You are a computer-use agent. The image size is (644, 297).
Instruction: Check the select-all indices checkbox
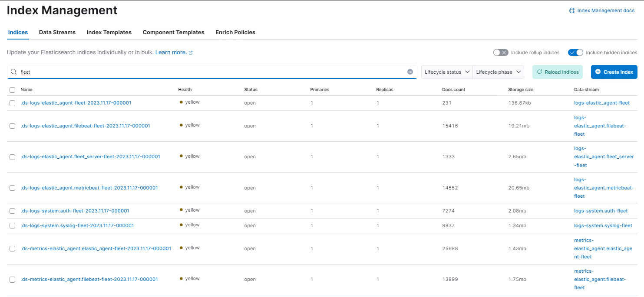[x=12, y=90]
